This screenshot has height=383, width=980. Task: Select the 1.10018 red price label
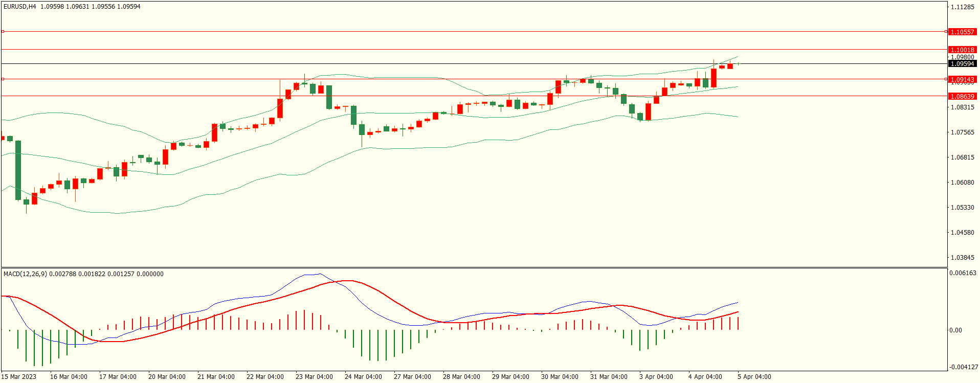tap(962, 50)
